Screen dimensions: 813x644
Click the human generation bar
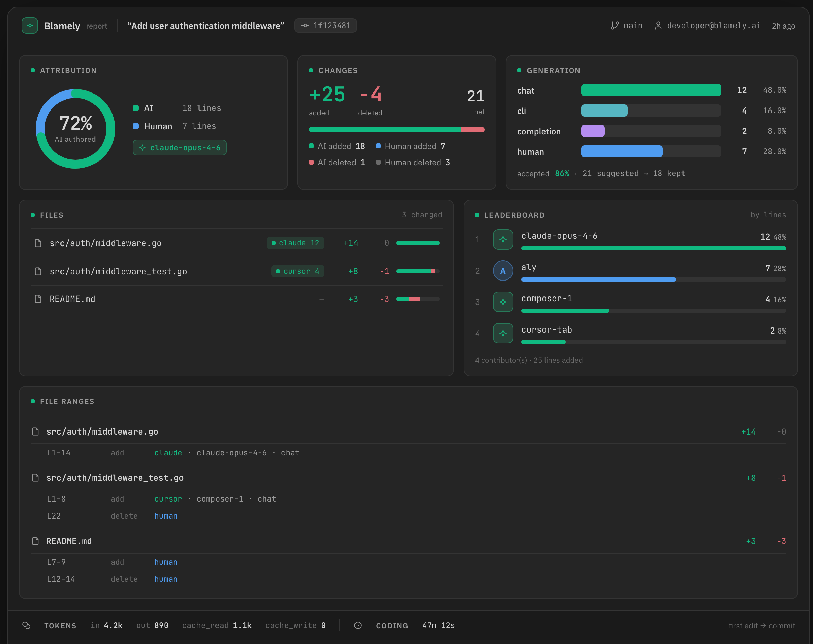point(651,151)
